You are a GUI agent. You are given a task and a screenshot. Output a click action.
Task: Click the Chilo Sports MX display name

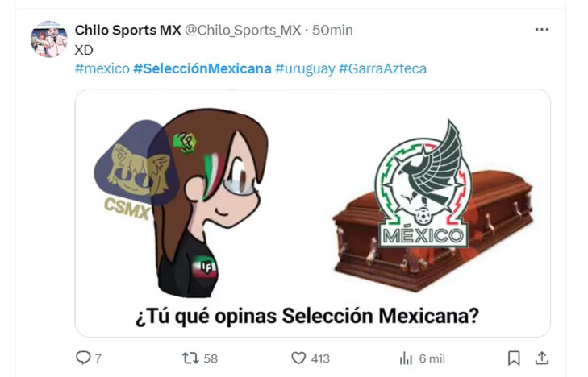point(128,30)
